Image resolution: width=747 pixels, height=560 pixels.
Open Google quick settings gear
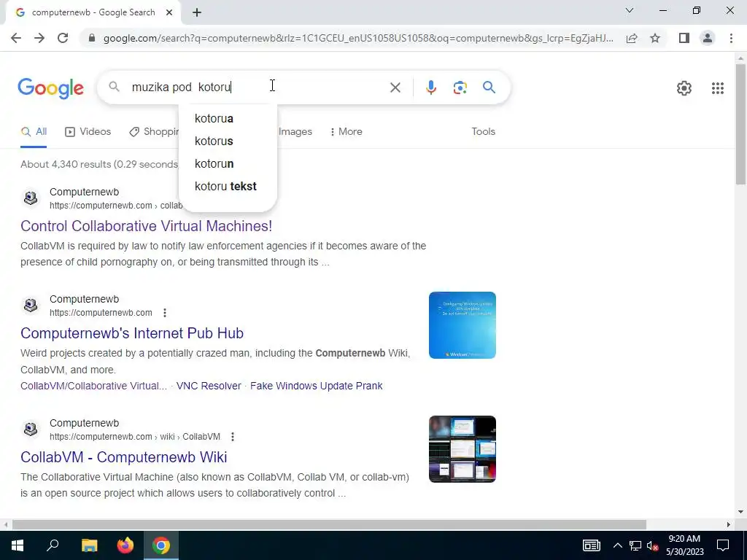coord(684,88)
